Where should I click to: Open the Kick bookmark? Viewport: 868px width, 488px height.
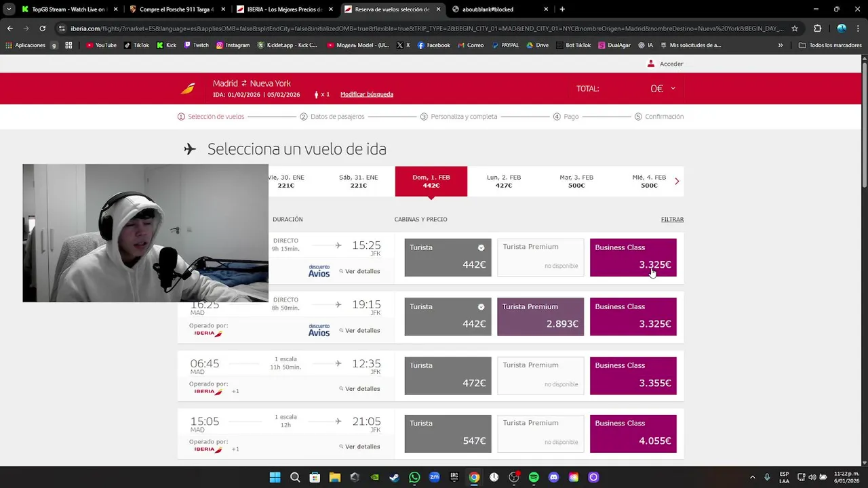pos(166,45)
